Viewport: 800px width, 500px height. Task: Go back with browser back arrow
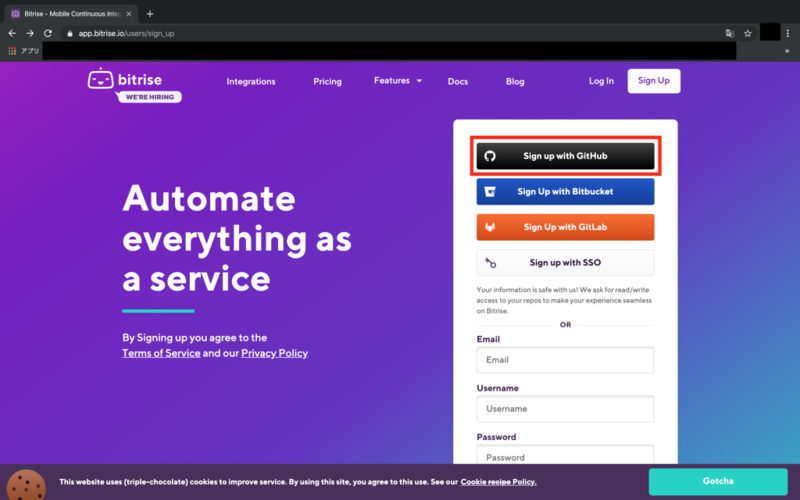12,33
